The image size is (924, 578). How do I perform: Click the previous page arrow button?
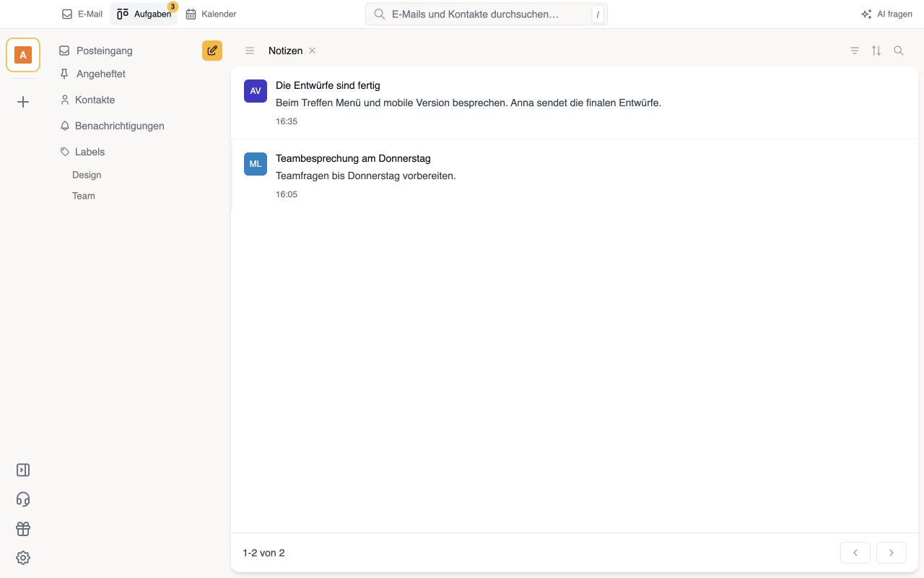pyautogui.click(x=855, y=553)
